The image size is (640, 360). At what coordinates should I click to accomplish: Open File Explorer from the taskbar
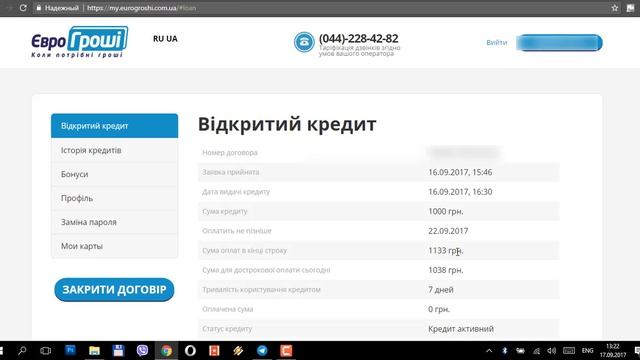coord(94,351)
